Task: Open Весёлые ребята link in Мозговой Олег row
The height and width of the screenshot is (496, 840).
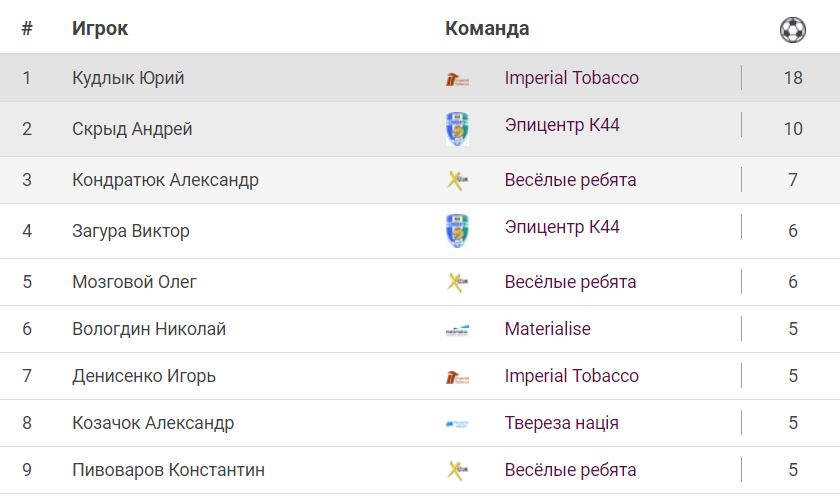Action: (x=570, y=282)
